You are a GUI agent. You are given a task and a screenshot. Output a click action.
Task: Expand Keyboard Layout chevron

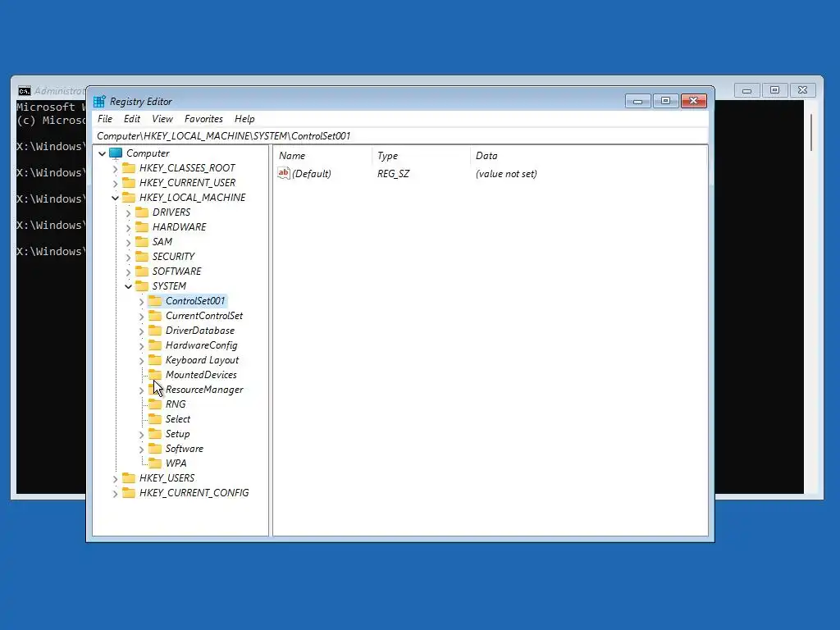pos(141,361)
